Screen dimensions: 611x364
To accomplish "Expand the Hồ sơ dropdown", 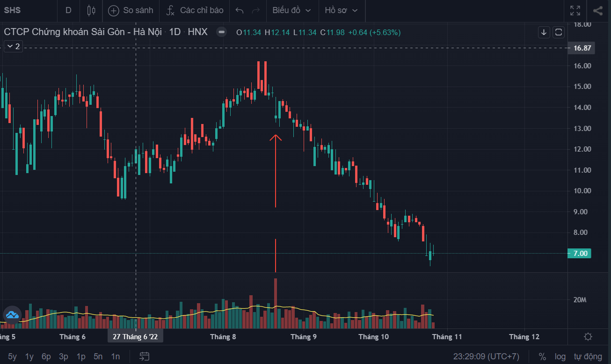I will coord(341,10).
